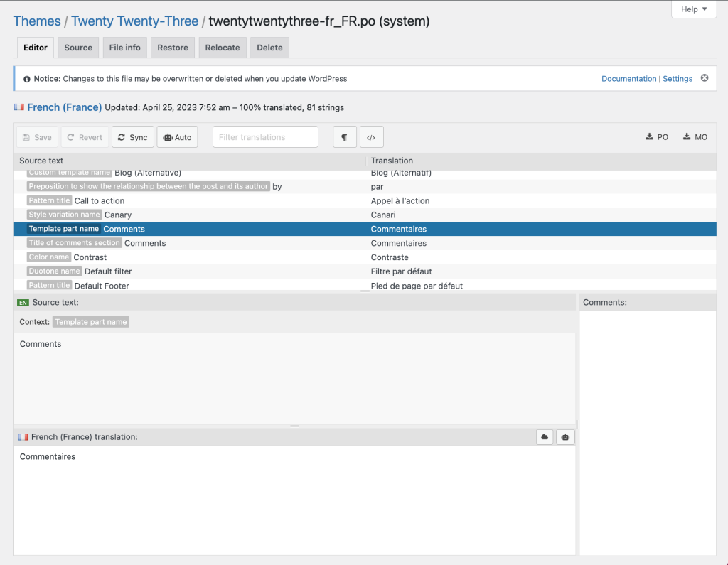
Task: Select the 'Default filter' duotone row
Action: [365, 271]
